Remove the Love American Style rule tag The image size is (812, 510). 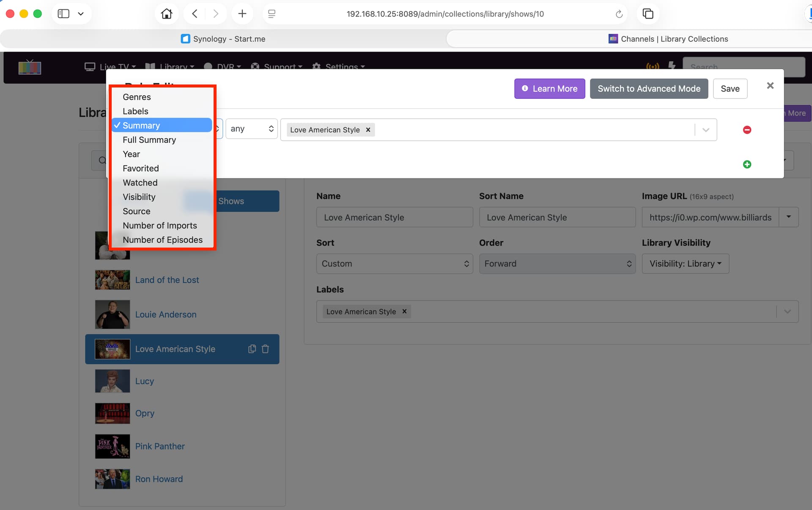tap(368, 130)
